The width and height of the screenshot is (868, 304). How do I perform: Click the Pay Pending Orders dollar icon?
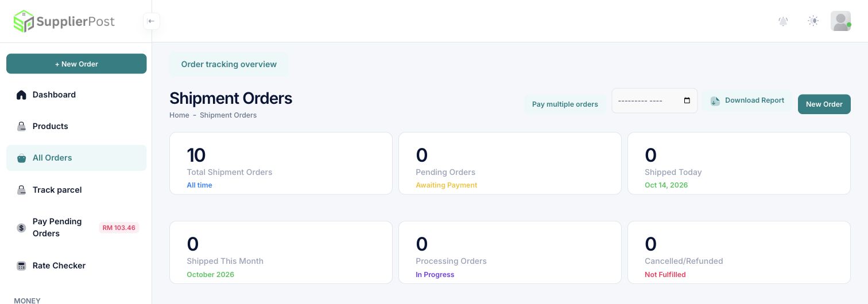click(21, 228)
